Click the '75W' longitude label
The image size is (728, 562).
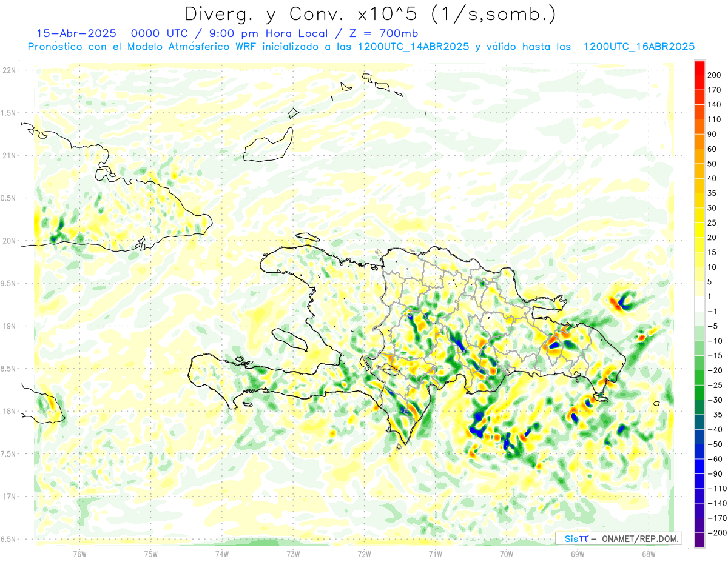point(151,554)
